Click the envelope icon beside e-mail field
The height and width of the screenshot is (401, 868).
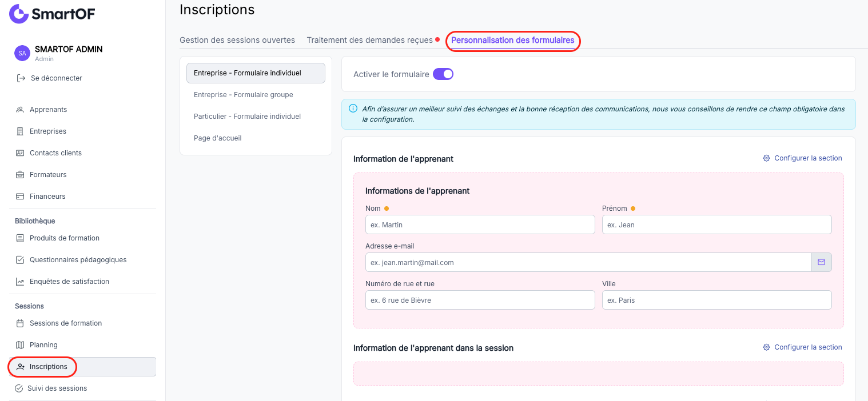click(x=822, y=262)
